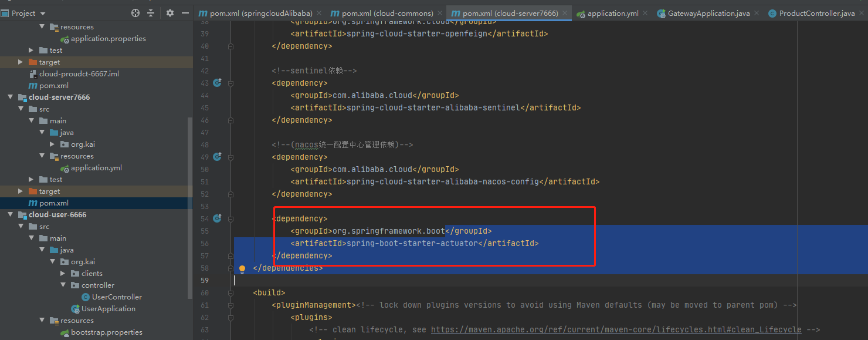868x340 pixels.
Task: Click the bootstrap.properties Spring leaf icon
Action: pyautogui.click(x=65, y=332)
